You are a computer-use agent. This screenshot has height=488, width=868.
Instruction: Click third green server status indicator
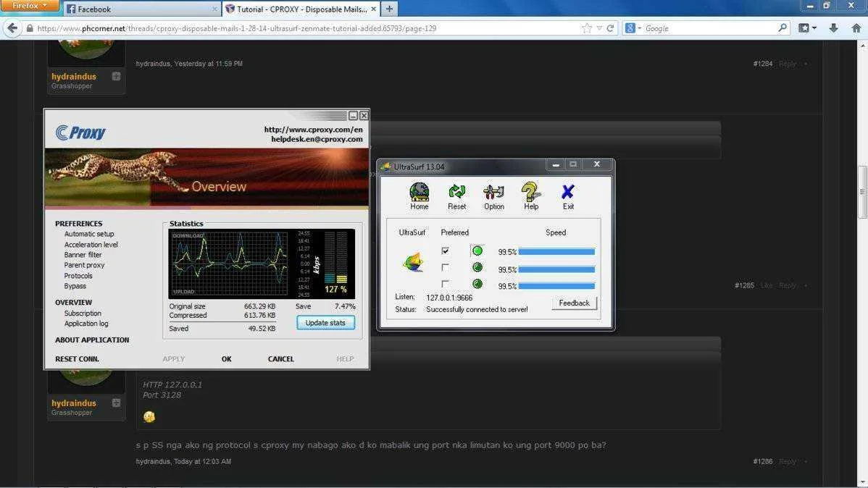477,285
